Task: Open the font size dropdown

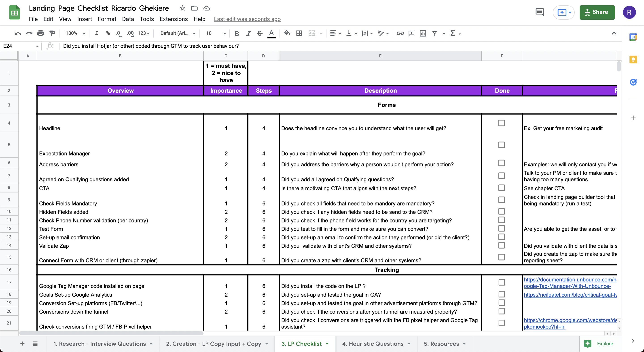Action: (216, 33)
